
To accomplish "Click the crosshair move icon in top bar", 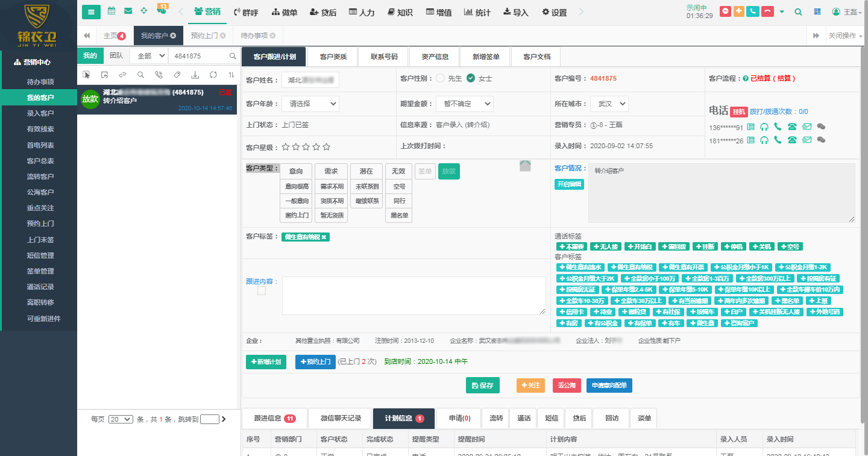I will [x=144, y=11].
